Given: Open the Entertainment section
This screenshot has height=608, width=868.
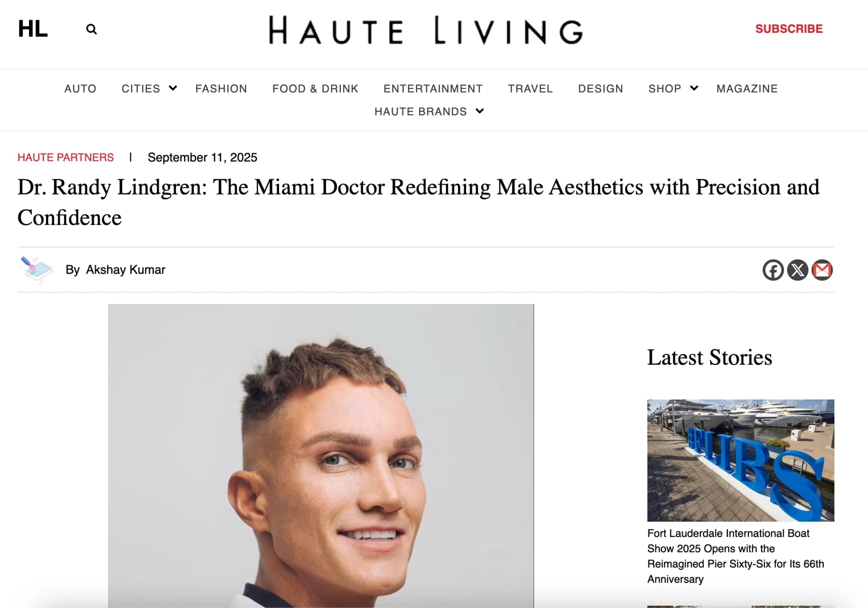Looking at the screenshot, I should tap(433, 89).
